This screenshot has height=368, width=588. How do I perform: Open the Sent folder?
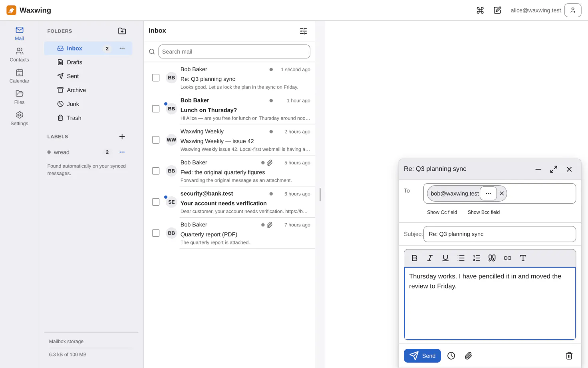click(x=88, y=76)
